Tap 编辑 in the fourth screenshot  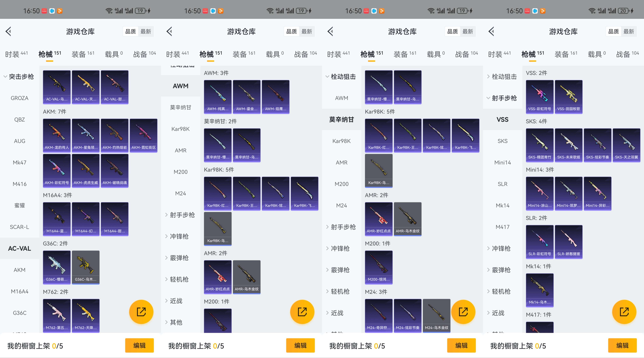click(x=622, y=346)
